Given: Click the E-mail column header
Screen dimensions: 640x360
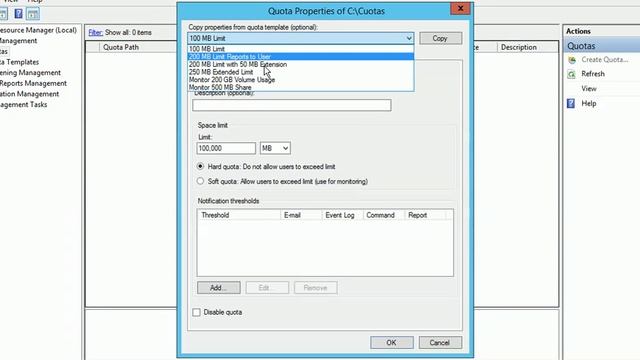Looking at the screenshot, I should [301, 215].
